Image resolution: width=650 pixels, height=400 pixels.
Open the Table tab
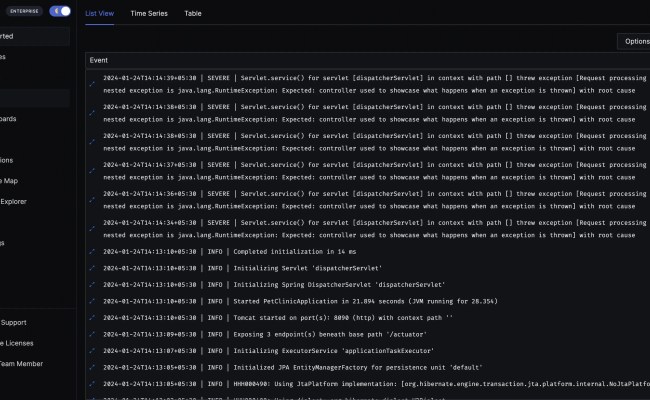193,13
